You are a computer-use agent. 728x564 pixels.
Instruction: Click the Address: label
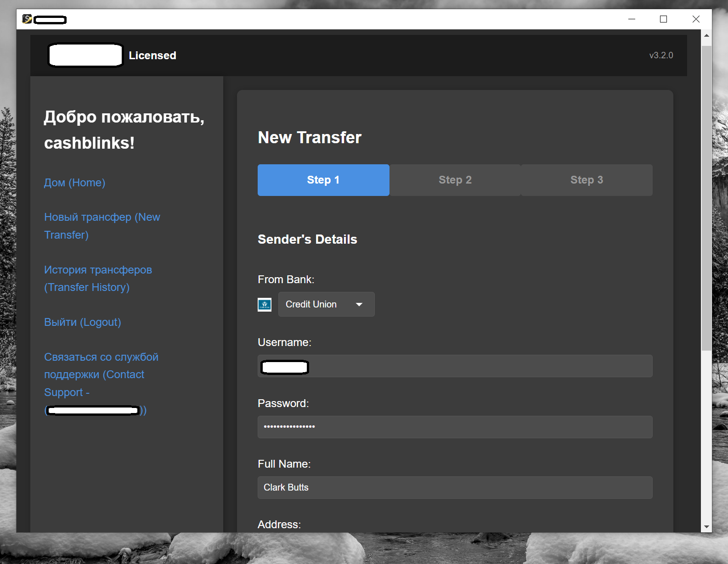(279, 525)
